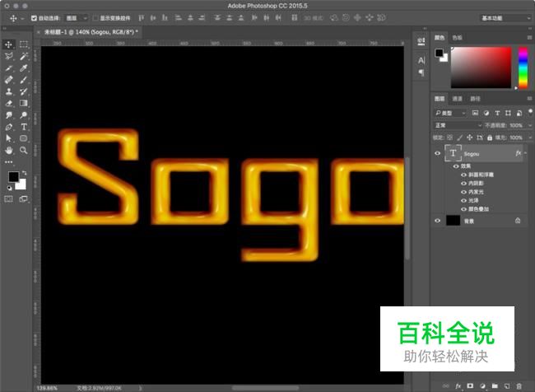
Task: Open the 正常 blend mode dropdown
Action: [458, 125]
